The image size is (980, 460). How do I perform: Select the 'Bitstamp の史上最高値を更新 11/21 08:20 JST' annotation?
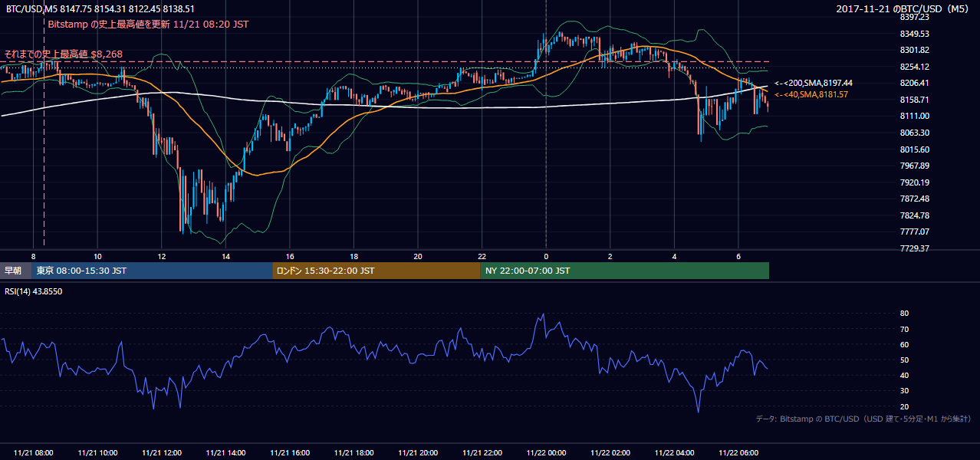148,25
